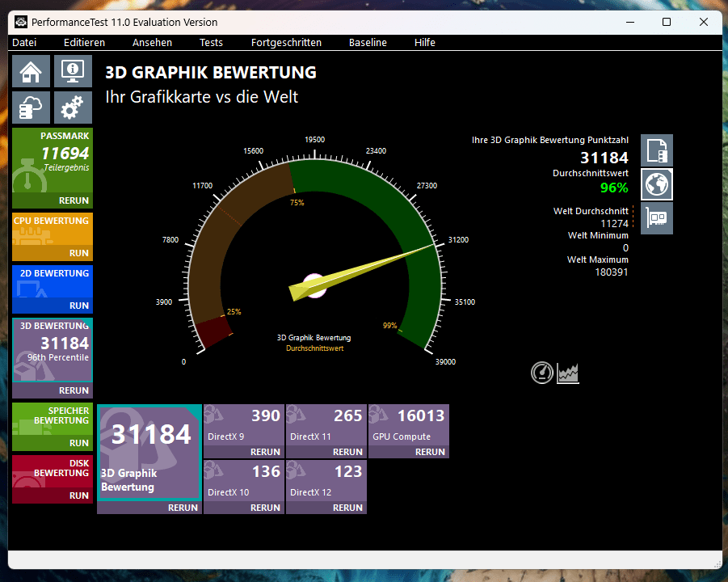This screenshot has height=582, width=728.
Task: Run the Disk Bewertung test
Action: 78,496
